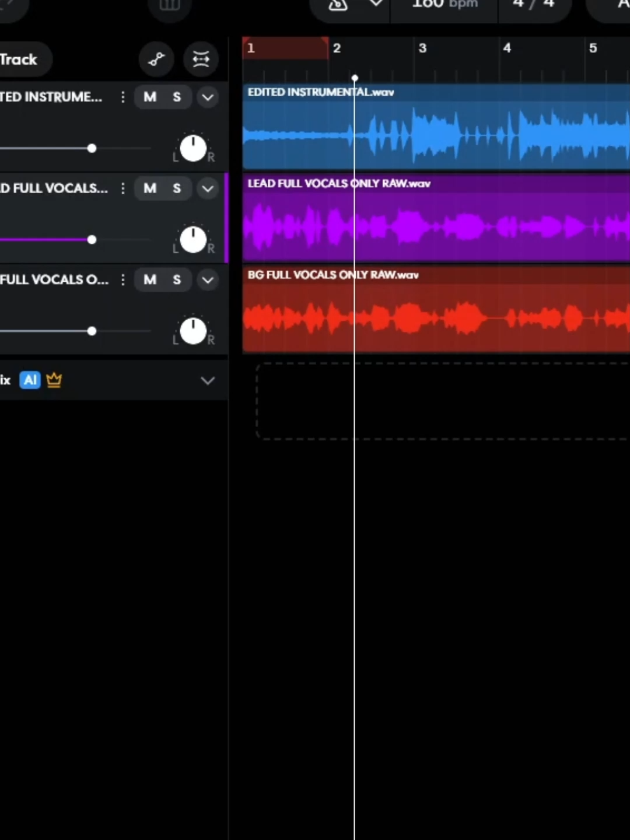The image size is (630, 840).
Task: Mute the EDITED INSTRUME track
Action: pos(150,97)
